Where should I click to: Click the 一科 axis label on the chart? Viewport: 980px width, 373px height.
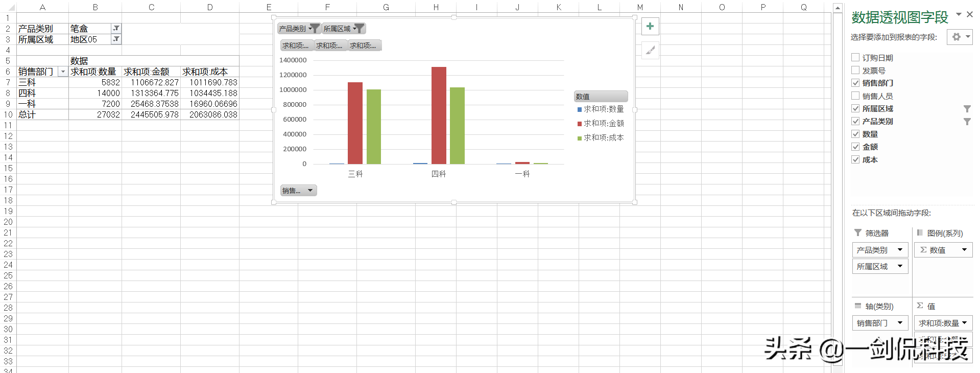tap(522, 174)
